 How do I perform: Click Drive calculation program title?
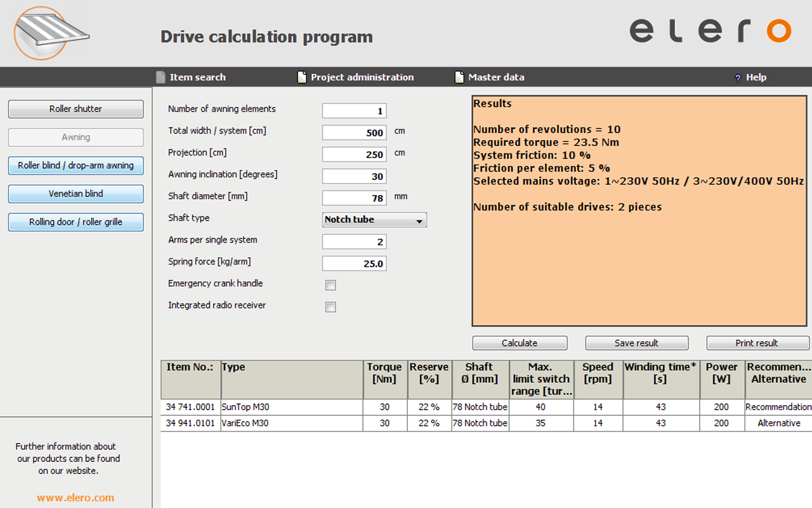point(266,37)
